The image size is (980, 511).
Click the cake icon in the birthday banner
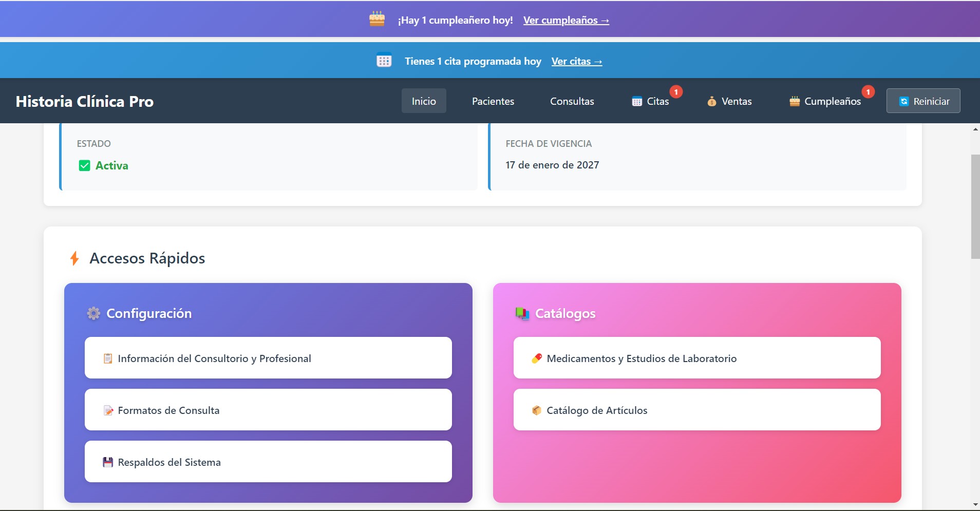point(376,19)
